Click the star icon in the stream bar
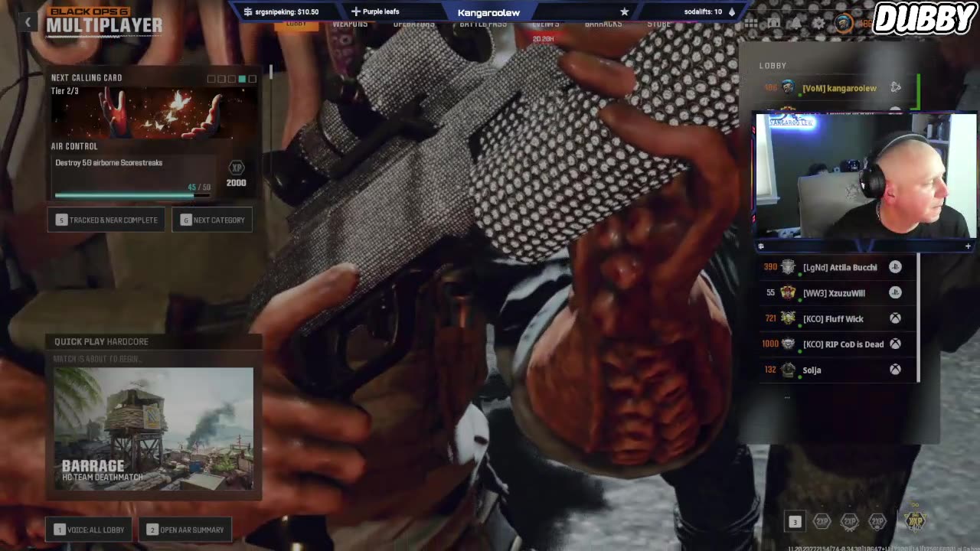980x551 pixels. pos(624,11)
